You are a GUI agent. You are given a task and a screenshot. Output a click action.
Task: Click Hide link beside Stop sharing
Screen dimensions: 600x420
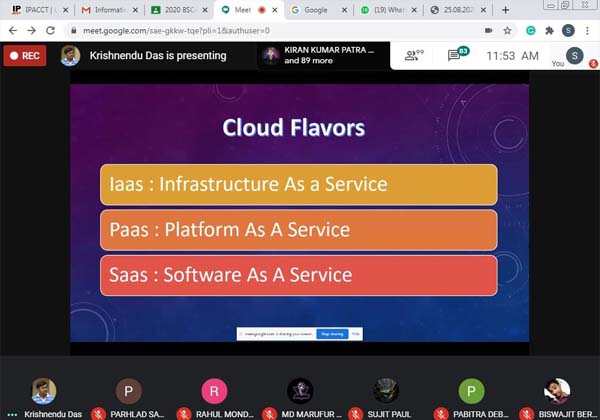[x=355, y=334]
